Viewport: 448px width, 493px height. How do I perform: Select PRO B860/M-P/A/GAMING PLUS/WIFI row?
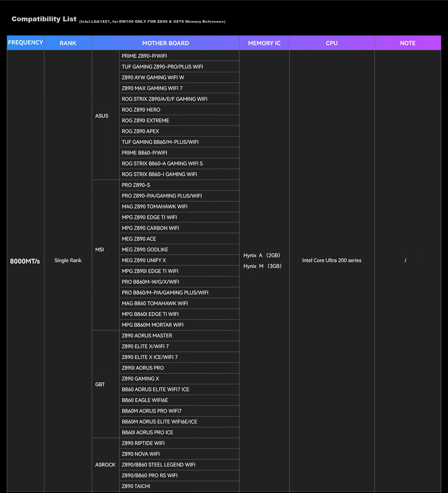[179, 292]
